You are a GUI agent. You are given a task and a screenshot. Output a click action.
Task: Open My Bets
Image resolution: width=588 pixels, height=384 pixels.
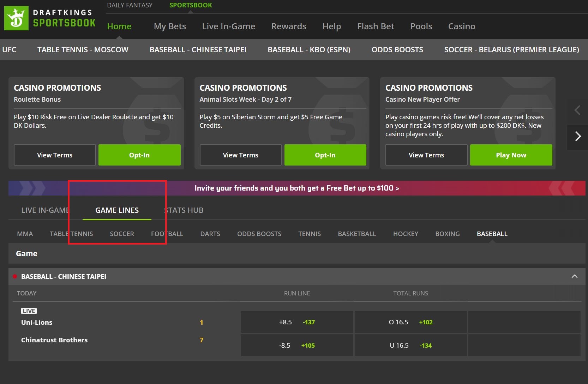pyautogui.click(x=170, y=26)
